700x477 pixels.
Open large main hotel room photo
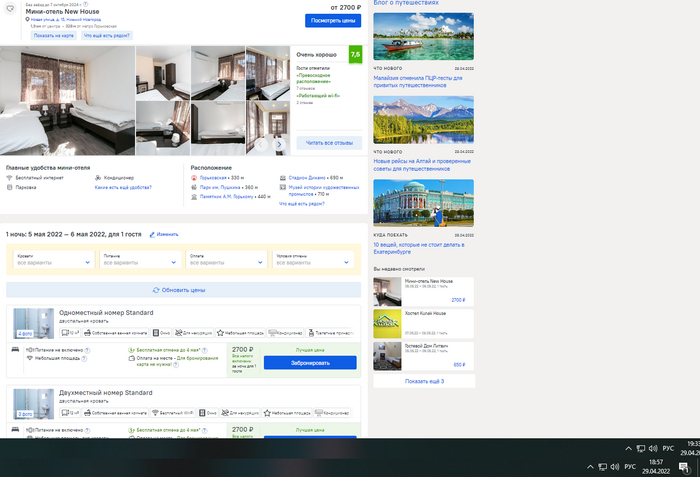tap(67, 100)
